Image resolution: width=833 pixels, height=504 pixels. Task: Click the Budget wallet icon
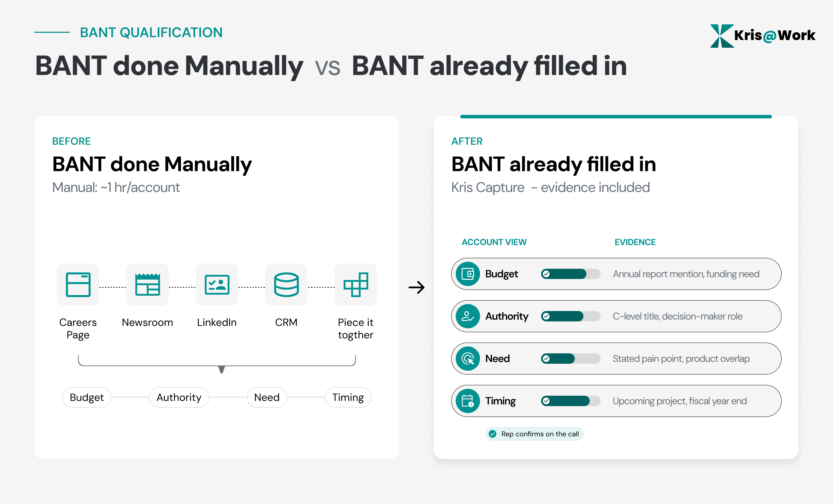pos(468,274)
